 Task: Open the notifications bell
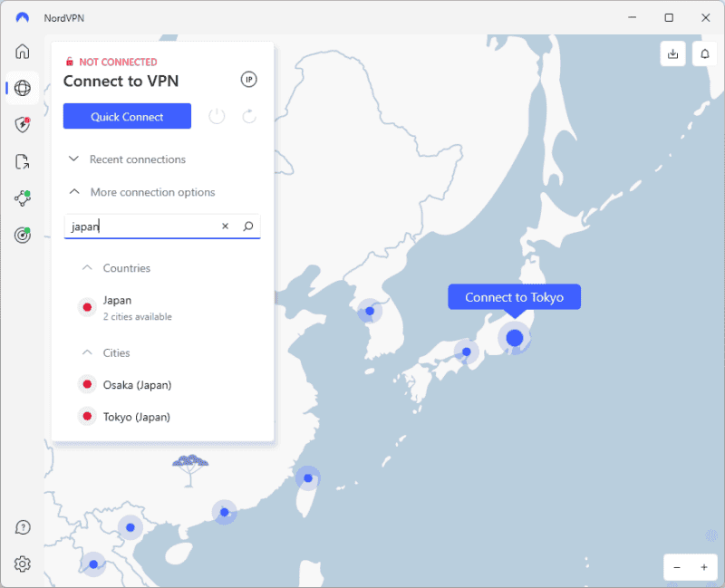tap(705, 54)
